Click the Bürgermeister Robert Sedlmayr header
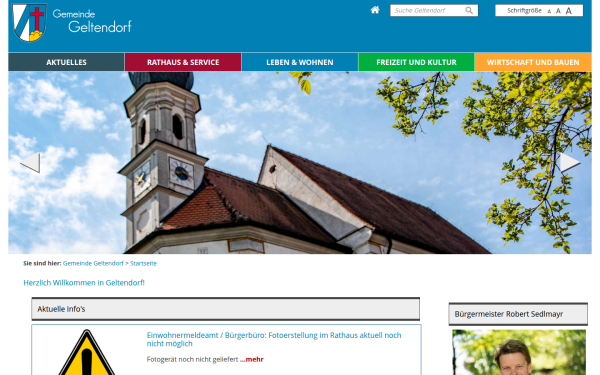The image size is (600, 375). tap(518, 314)
